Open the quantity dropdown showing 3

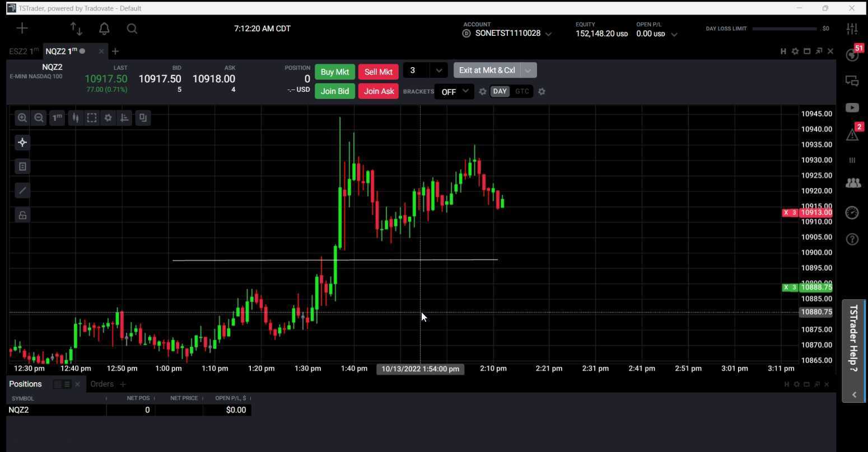click(x=438, y=70)
